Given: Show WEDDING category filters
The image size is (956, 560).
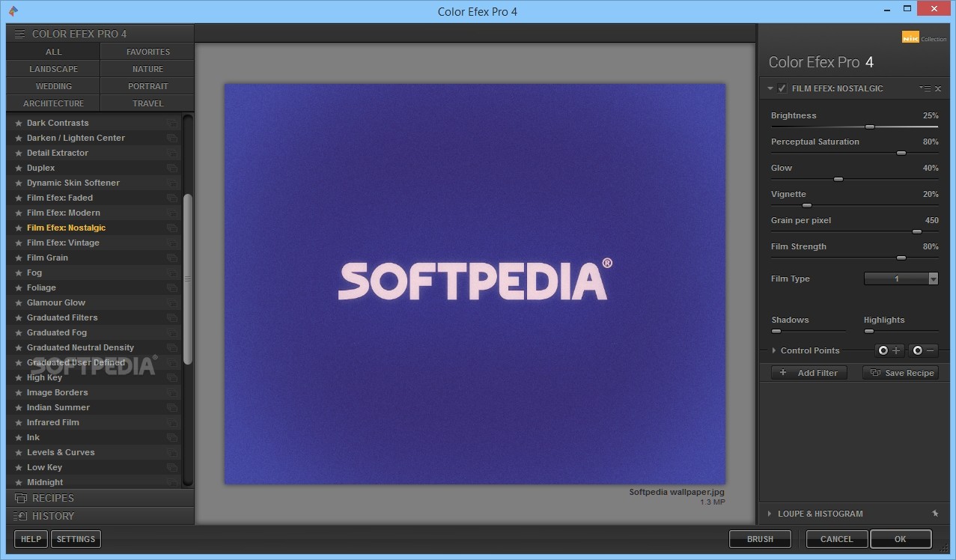Looking at the screenshot, I should [x=53, y=86].
